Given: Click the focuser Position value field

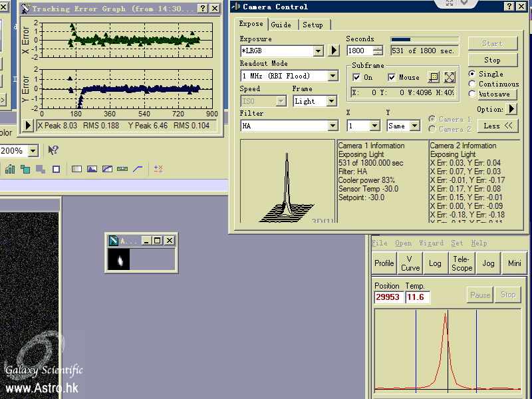Looking at the screenshot, I should (x=388, y=297).
